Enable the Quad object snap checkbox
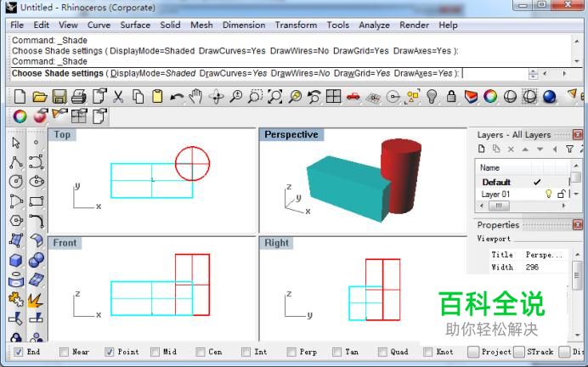The height and width of the screenshot is (367, 588). click(x=382, y=352)
